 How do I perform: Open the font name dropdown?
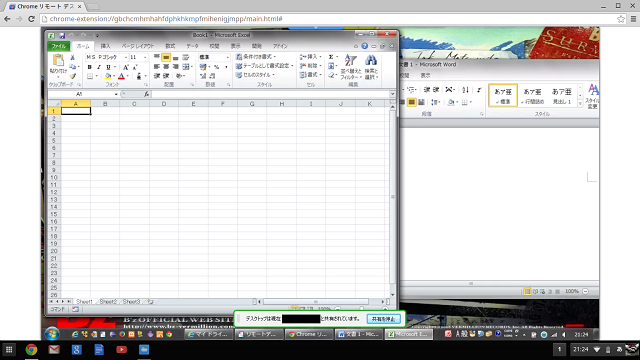(126, 57)
